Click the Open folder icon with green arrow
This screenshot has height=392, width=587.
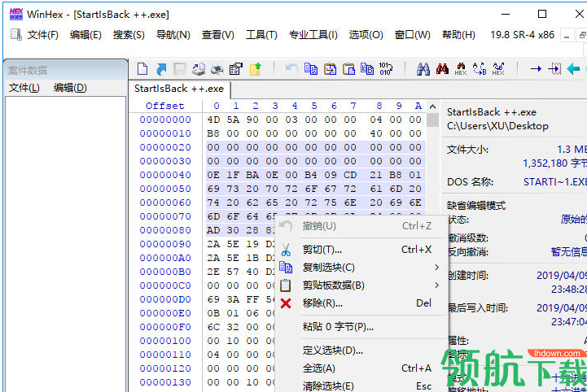click(x=255, y=69)
